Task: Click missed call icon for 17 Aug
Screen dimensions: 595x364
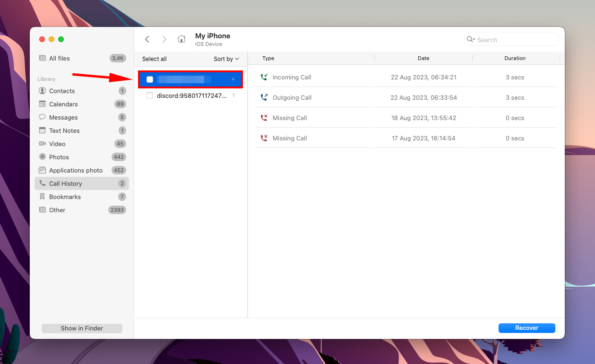Action: point(264,138)
